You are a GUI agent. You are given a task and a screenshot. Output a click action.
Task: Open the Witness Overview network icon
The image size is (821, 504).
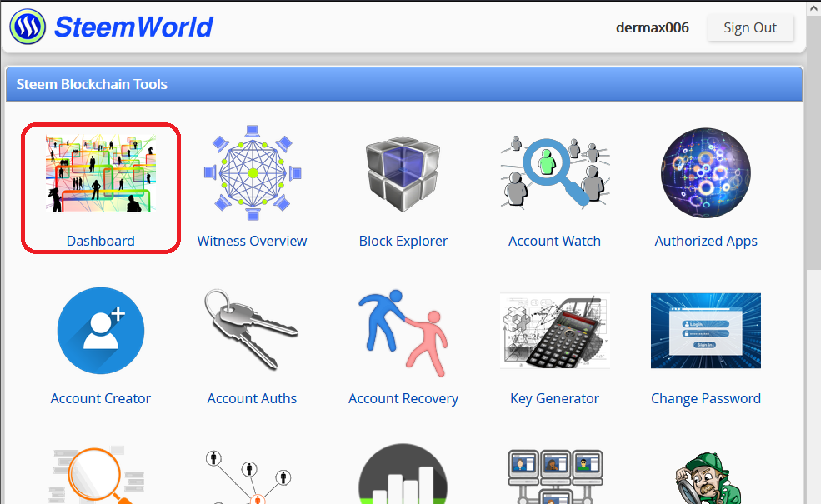(x=253, y=172)
